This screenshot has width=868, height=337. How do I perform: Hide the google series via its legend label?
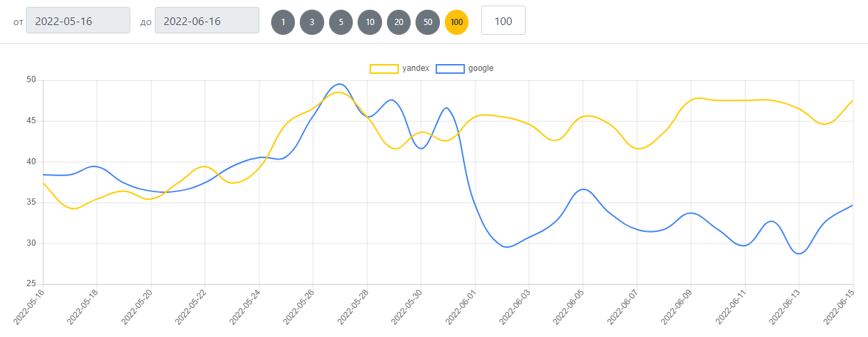(x=481, y=68)
